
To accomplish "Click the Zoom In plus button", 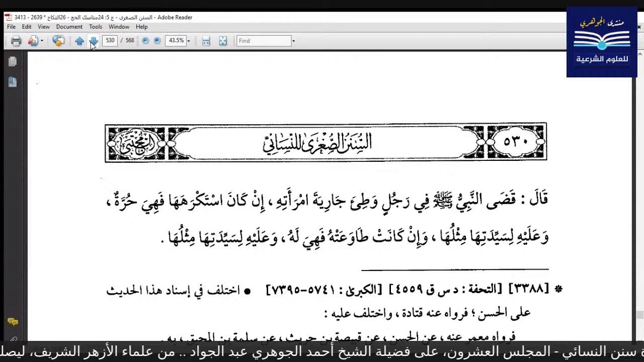I will click(157, 41).
